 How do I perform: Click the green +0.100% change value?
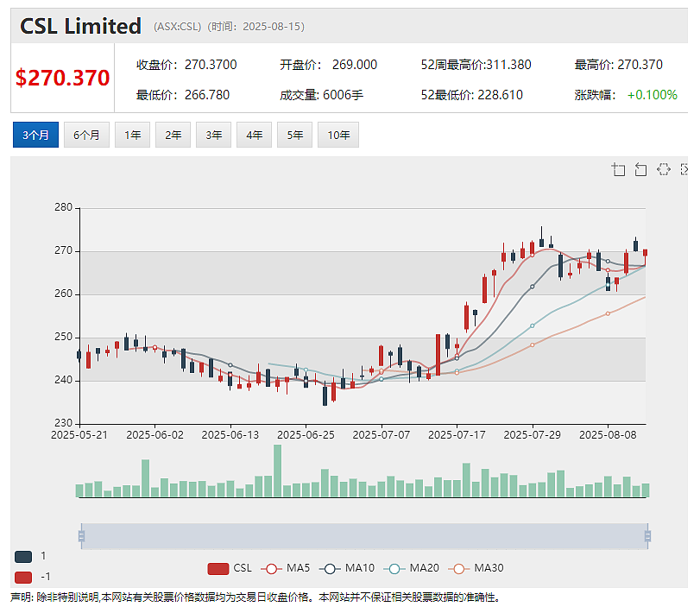pyautogui.click(x=653, y=95)
